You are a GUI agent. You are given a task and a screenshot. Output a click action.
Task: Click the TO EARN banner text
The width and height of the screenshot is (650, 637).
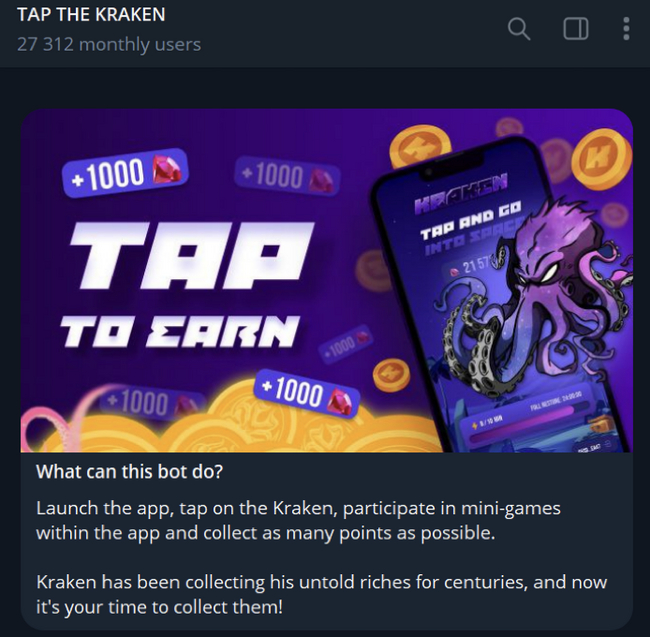pyautogui.click(x=180, y=330)
